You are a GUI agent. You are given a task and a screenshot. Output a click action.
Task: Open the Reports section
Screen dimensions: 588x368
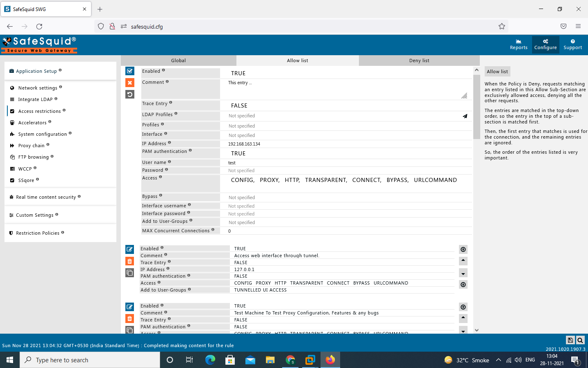click(x=519, y=45)
